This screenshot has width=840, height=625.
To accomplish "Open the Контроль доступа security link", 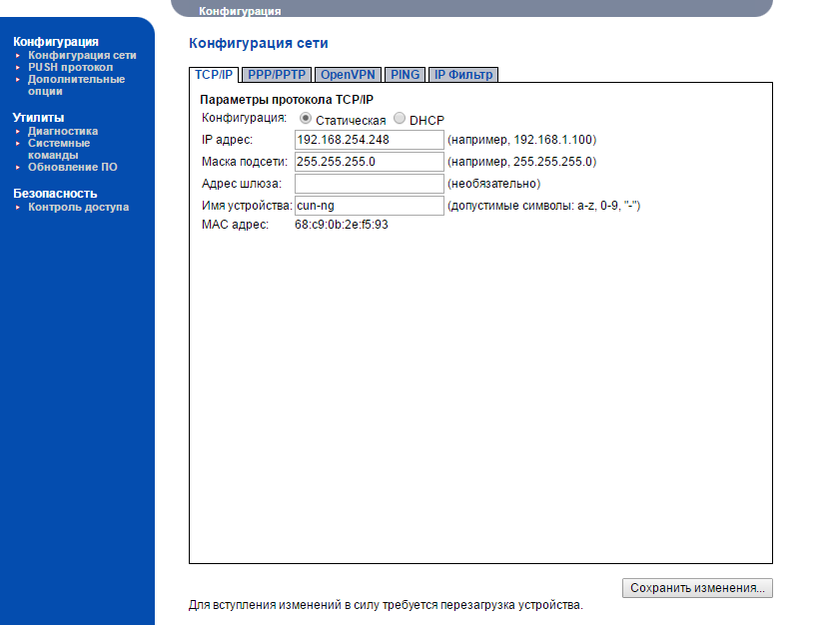I will pos(78,207).
